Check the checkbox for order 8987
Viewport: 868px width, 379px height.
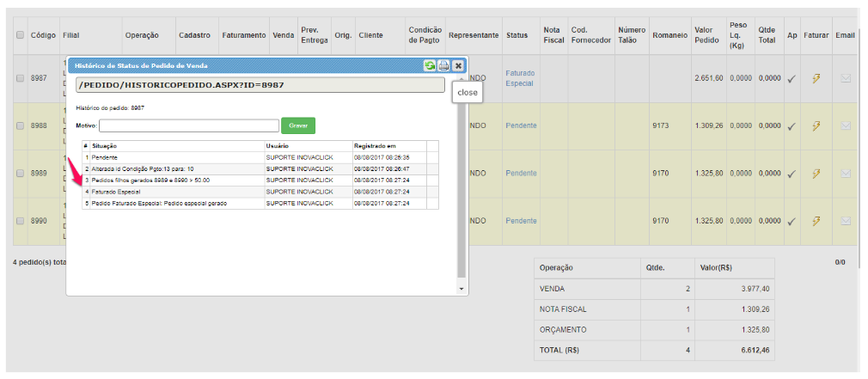click(x=20, y=78)
